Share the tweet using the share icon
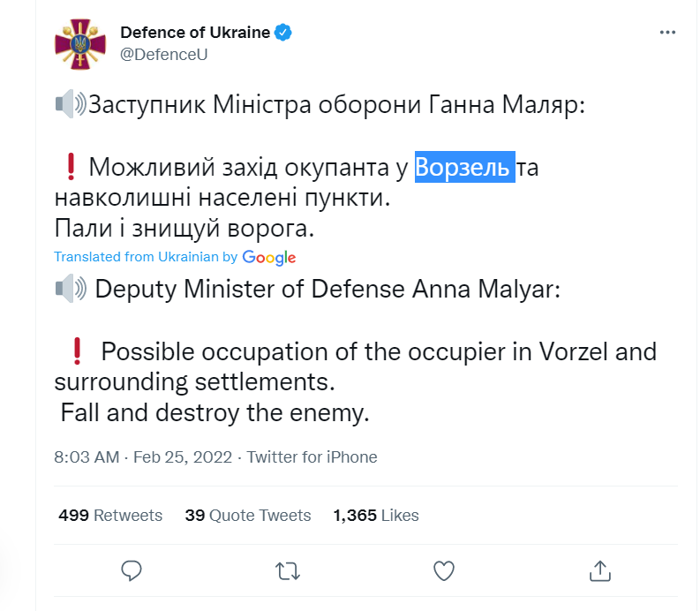The width and height of the screenshot is (700, 611). click(x=600, y=570)
